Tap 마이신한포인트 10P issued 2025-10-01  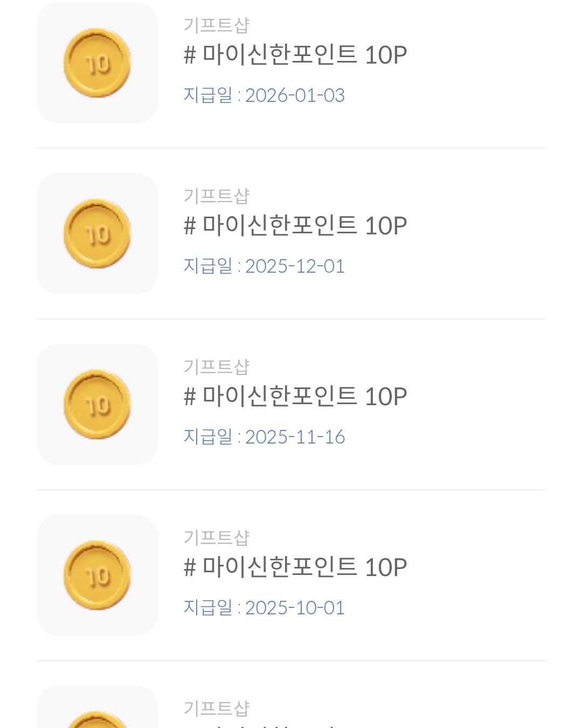click(295, 567)
